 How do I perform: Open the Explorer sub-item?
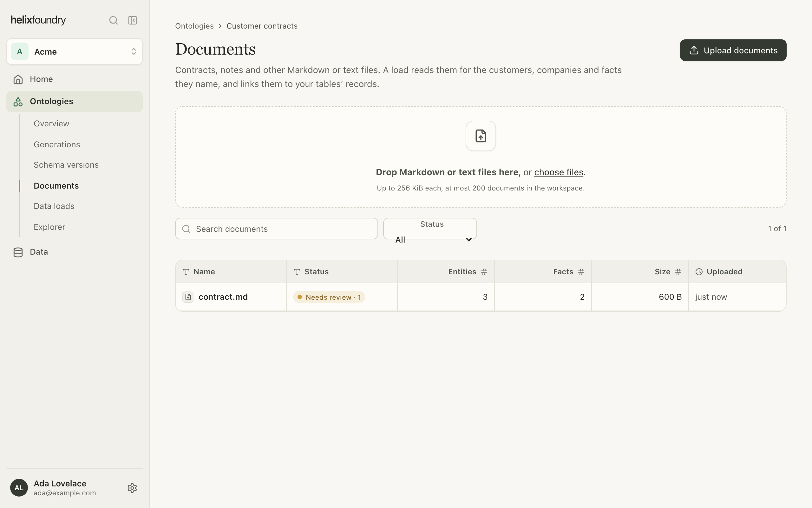49,227
